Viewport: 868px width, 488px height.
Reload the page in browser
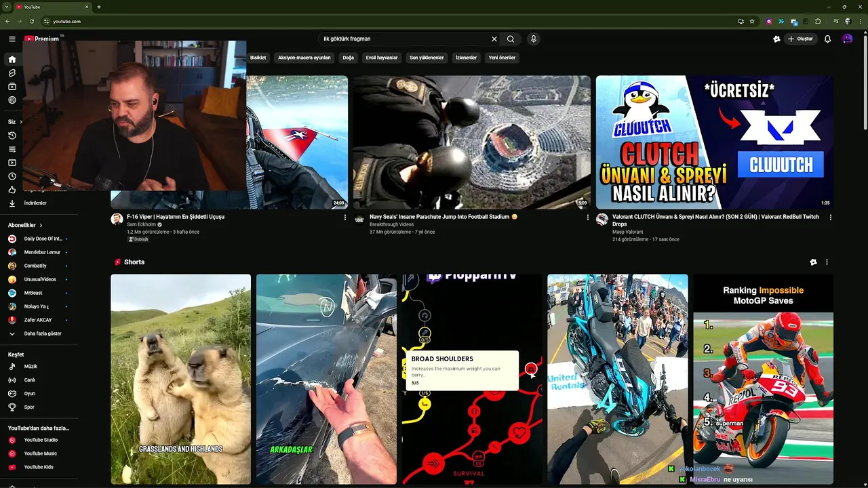point(31,21)
